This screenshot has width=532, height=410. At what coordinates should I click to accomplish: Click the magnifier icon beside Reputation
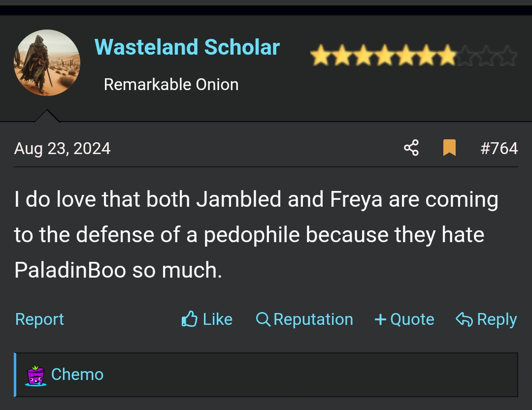(x=263, y=319)
